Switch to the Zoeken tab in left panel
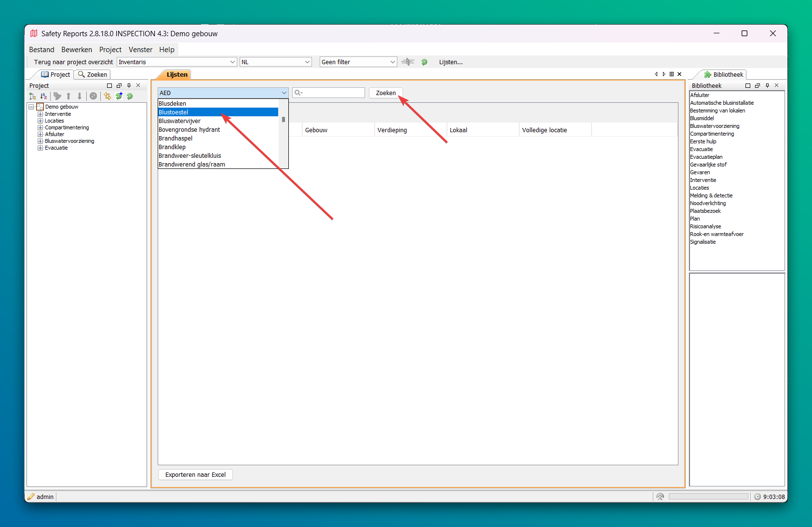Screen dimensions: 812x527 93,74
